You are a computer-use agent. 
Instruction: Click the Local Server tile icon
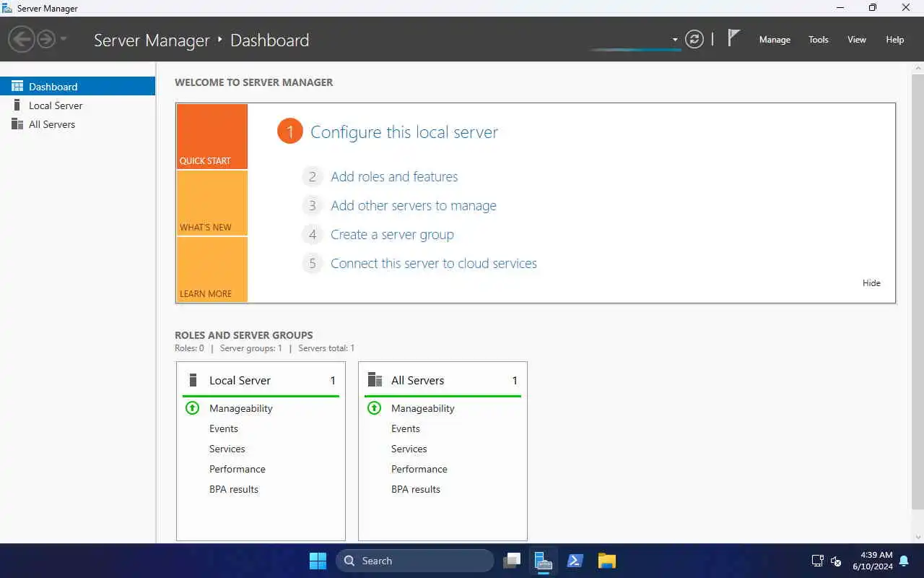pos(193,380)
